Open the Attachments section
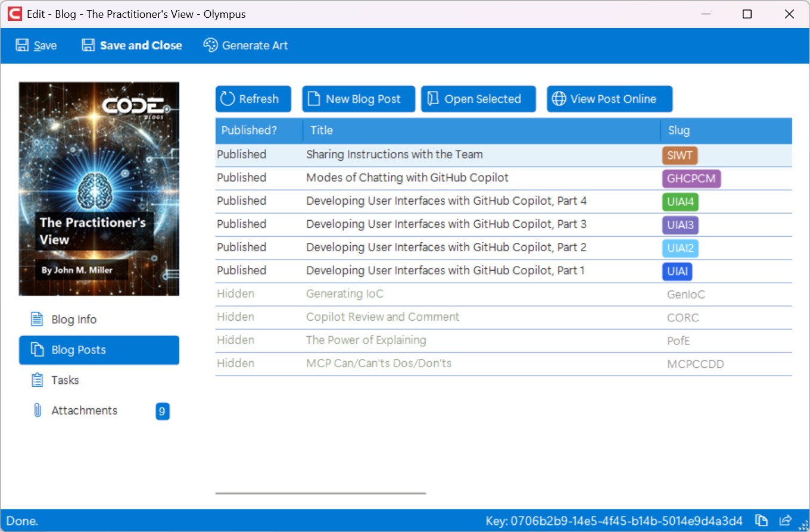810x532 pixels. pos(99,411)
